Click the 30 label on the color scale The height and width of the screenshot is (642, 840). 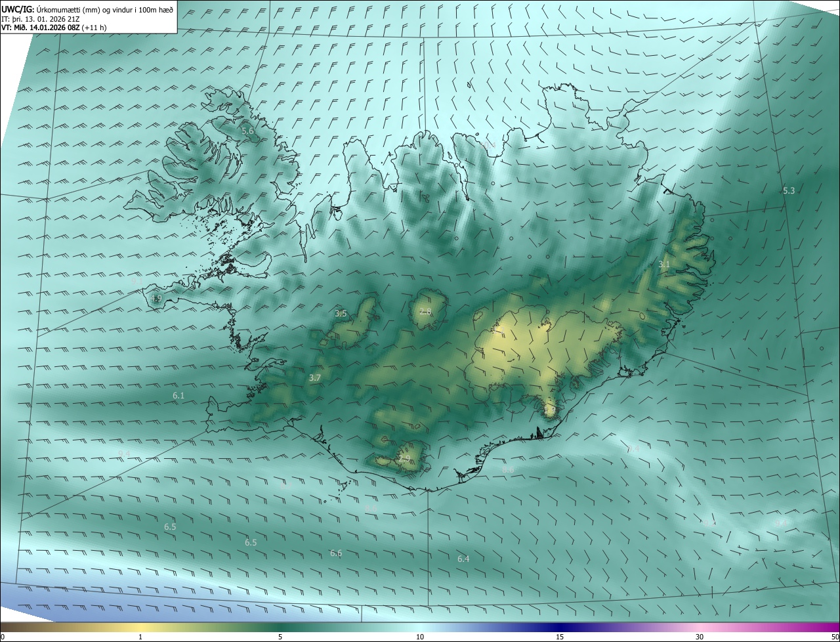(700, 637)
